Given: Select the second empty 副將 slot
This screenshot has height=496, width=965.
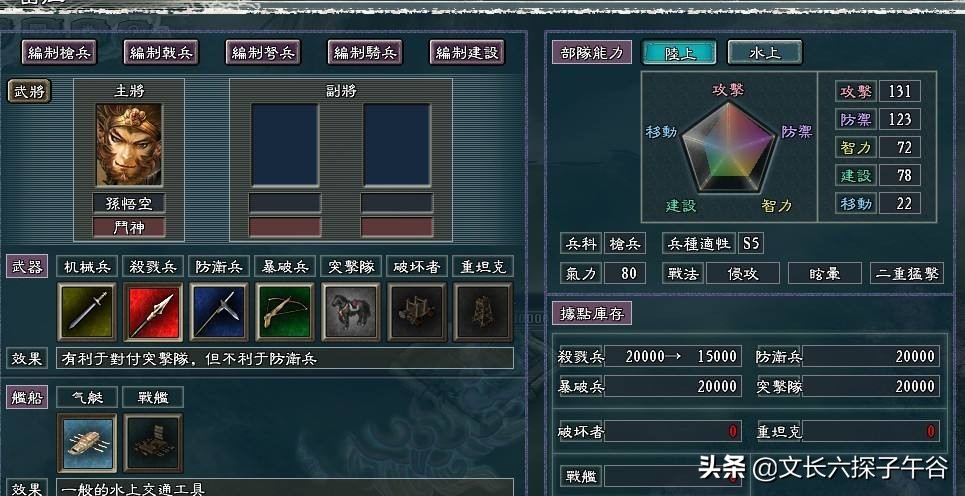Looking at the screenshot, I should coord(397,145).
